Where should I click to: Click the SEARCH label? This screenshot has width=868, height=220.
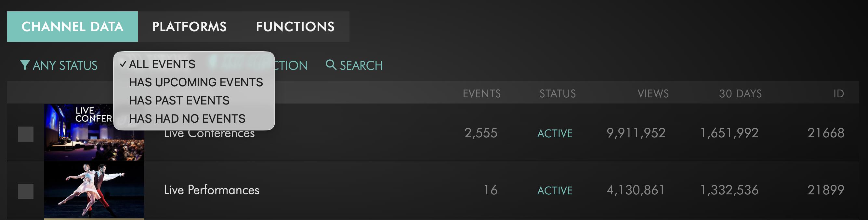[x=361, y=66]
